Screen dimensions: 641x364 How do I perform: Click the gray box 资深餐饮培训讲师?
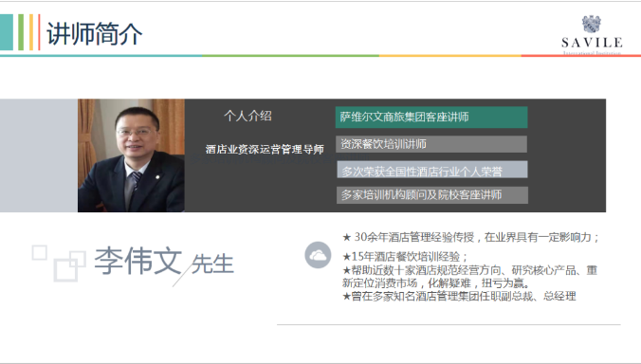click(431, 144)
